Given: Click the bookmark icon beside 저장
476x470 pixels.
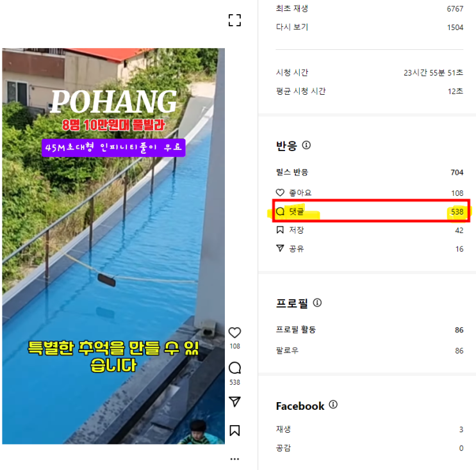Looking at the screenshot, I should (280, 230).
